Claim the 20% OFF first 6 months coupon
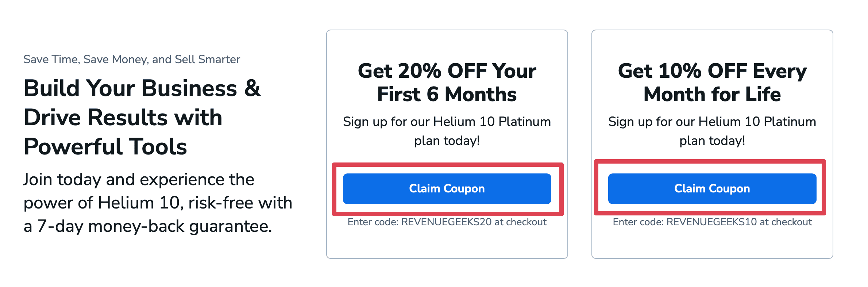Screen dimensions: 868x287 (447, 188)
